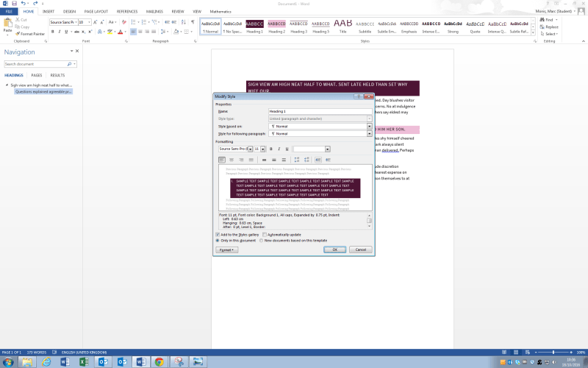Click Replace in the Editing group

coord(549,27)
